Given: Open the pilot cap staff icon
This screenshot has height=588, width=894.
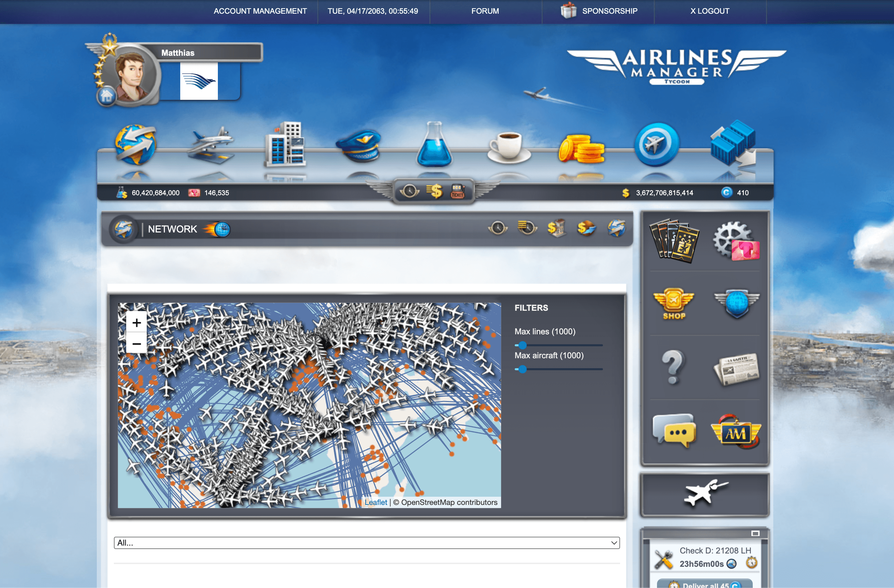Looking at the screenshot, I should [358, 146].
